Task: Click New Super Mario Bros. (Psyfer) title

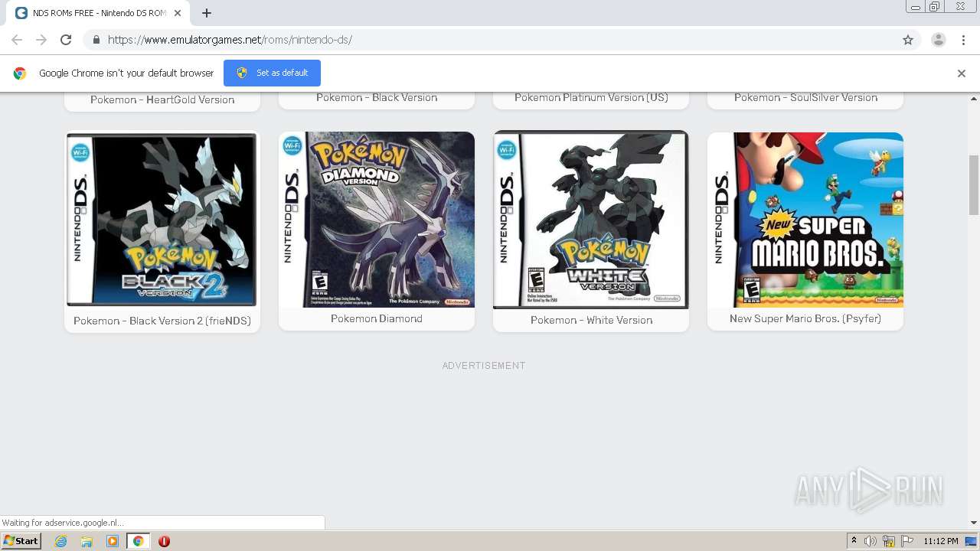Action: (x=805, y=318)
